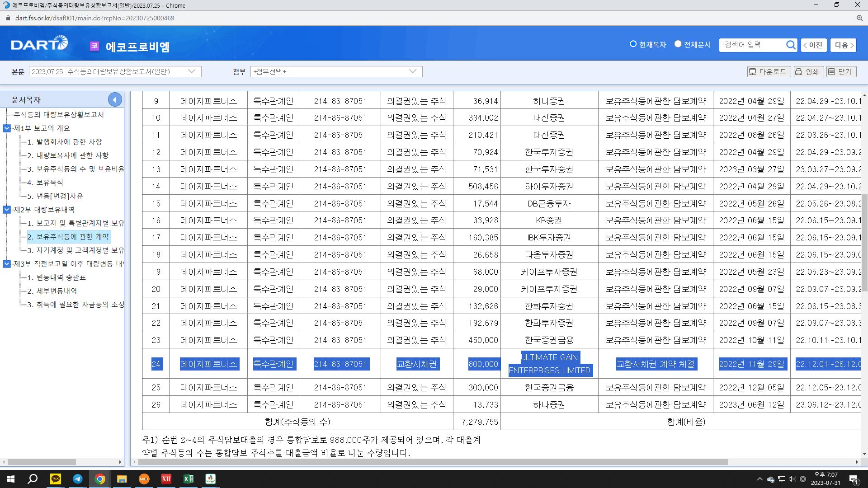Click the 에코프로비엠 company name
The image size is (868, 488).
(137, 47)
